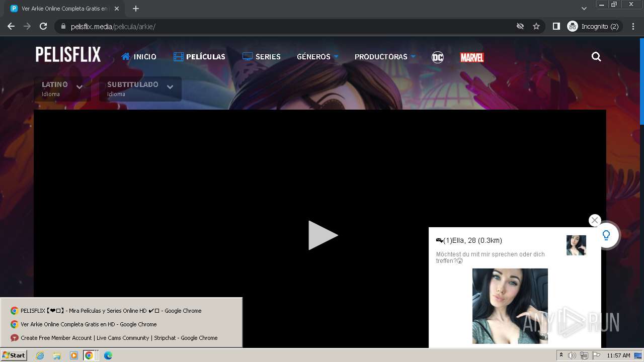Image resolution: width=644 pixels, height=362 pixels.
Task: Open a new tab with plus button
Action: click(x=136, y=9)
